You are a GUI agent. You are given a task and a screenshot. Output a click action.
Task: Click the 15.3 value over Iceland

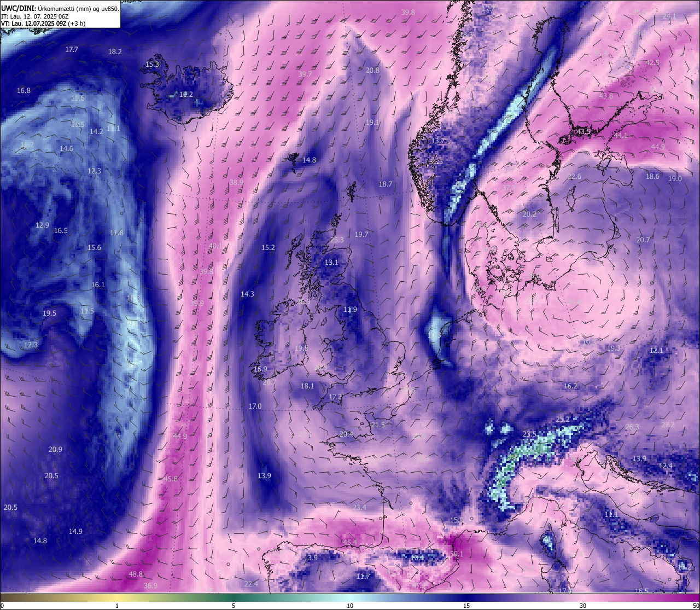coord(152,64)
